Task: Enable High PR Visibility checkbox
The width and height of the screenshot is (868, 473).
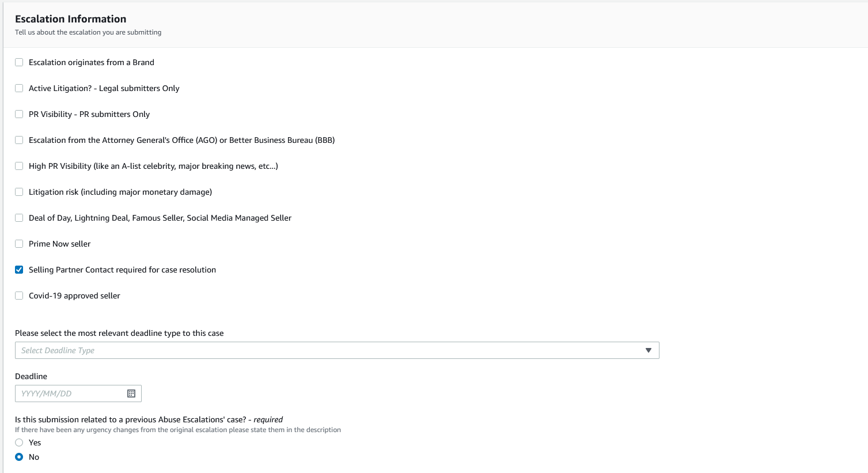Action: tap(19, 166)
